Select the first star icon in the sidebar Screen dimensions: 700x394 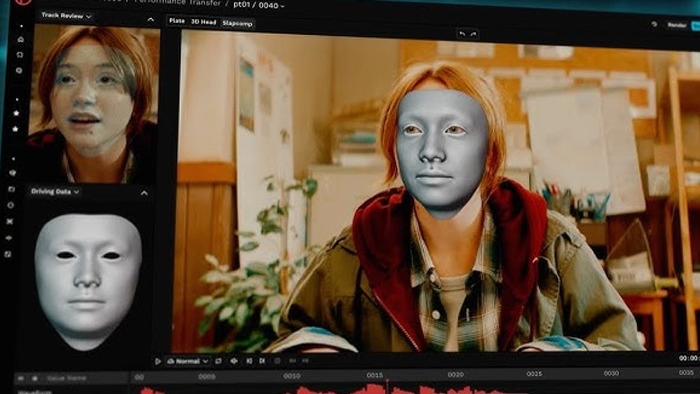point(17,113)
